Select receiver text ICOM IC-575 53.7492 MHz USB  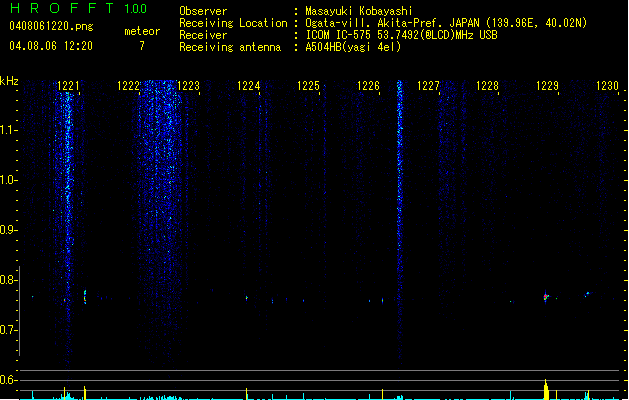coord(402,35)
